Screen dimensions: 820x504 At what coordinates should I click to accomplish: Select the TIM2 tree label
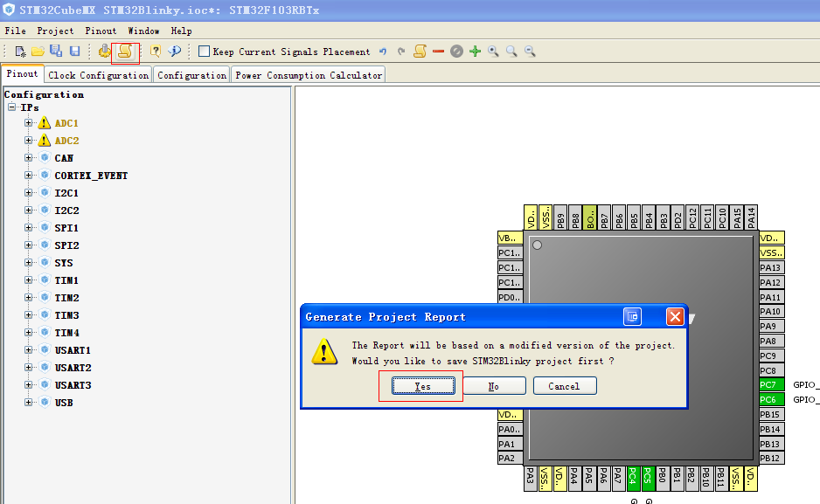pos(66,298)
